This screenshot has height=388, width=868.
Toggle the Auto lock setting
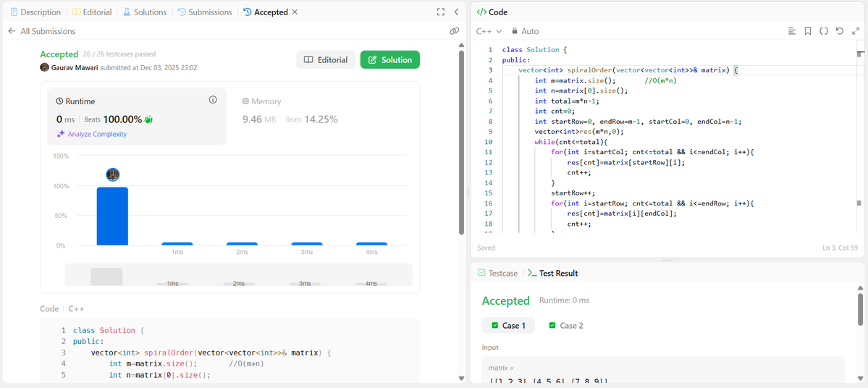coord(525,32)
